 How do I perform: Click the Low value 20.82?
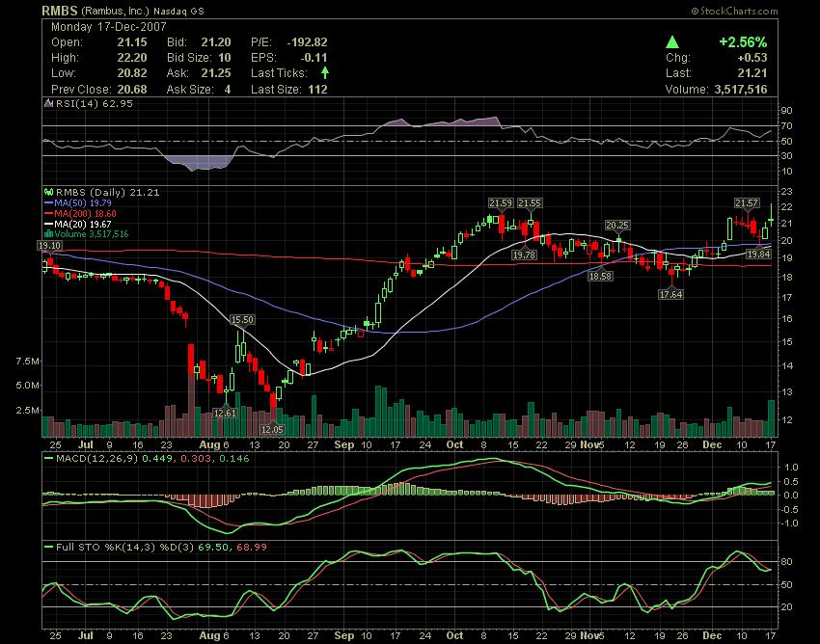(x=132, y=73)
